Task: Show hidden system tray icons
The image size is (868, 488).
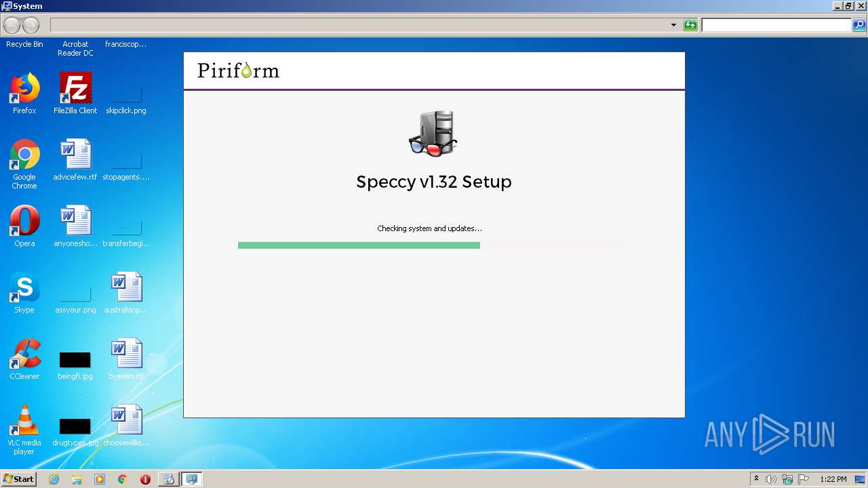Action: [x=756, y=479]
